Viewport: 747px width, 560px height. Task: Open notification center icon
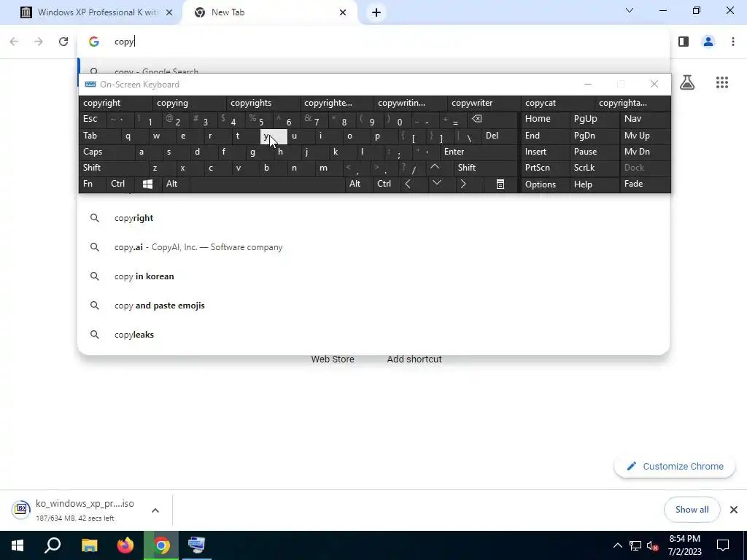pos(723,545)
